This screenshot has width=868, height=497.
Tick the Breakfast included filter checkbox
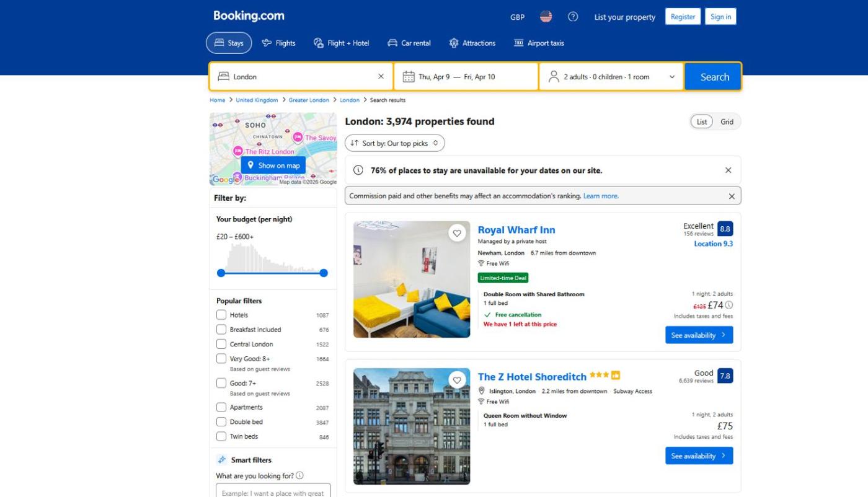tap(221, 330)
